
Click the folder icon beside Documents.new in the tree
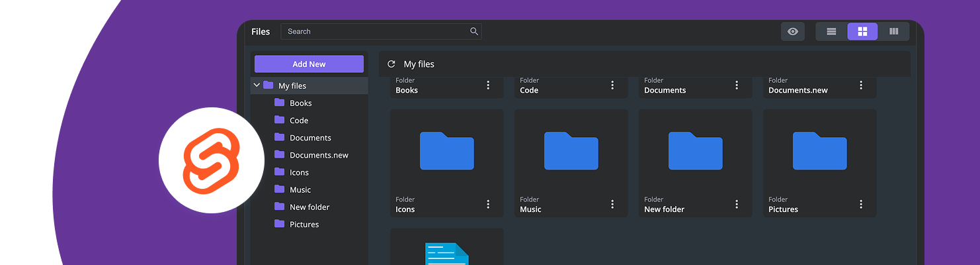[x=280, y=155]
